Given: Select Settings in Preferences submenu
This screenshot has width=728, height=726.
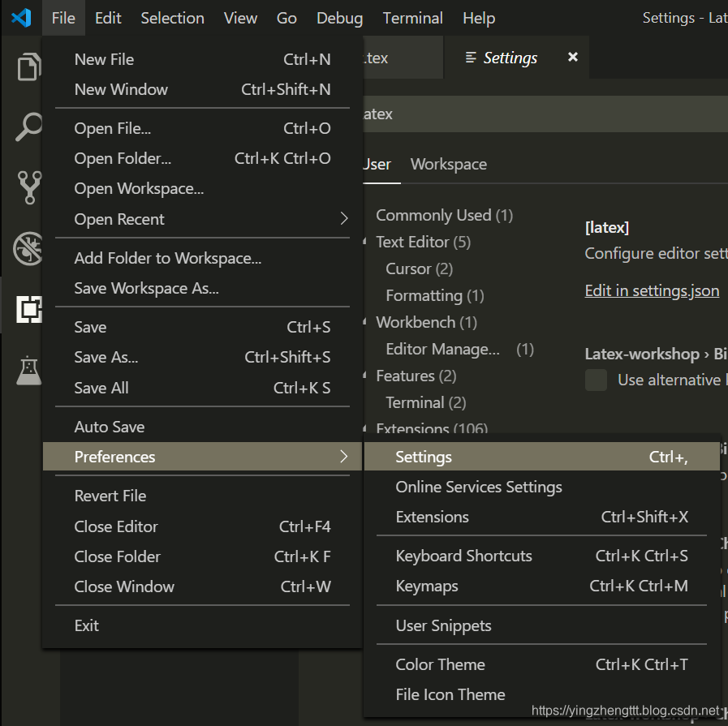Looking at the screenshot, I should point(542,457).
